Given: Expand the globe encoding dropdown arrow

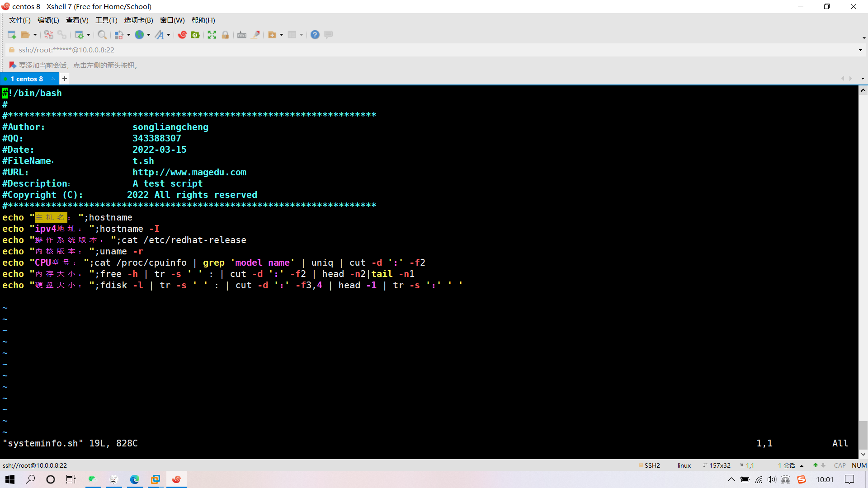Looking at the screenshot, I should point(148,35).
